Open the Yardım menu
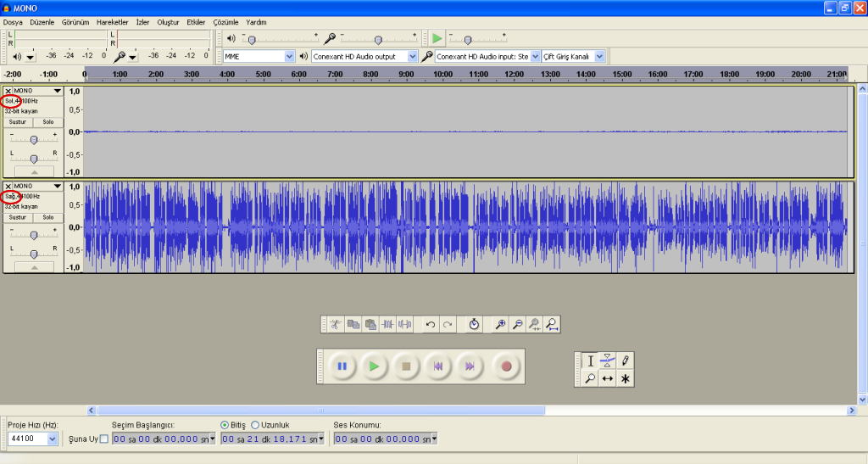 256,23
